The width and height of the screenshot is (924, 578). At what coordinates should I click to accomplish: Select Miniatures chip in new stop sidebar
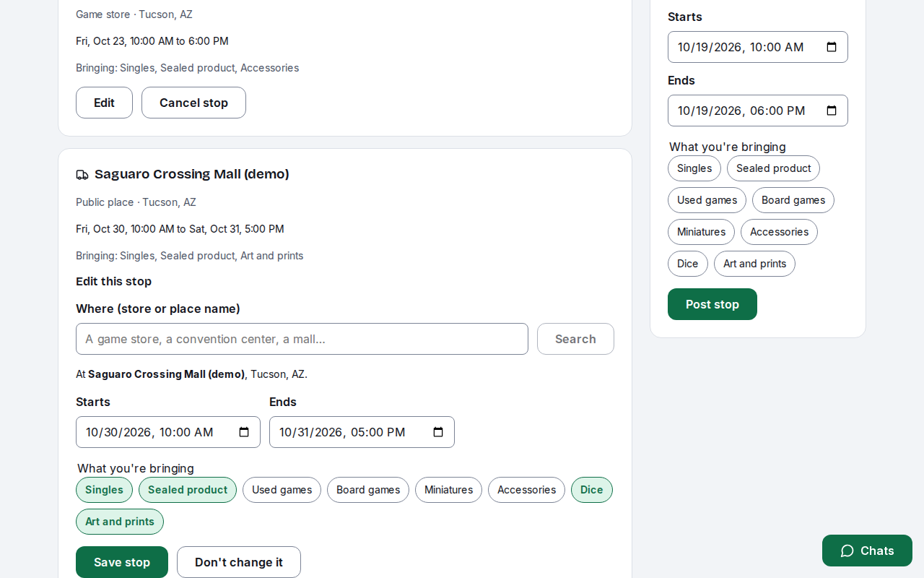(701, 232)
